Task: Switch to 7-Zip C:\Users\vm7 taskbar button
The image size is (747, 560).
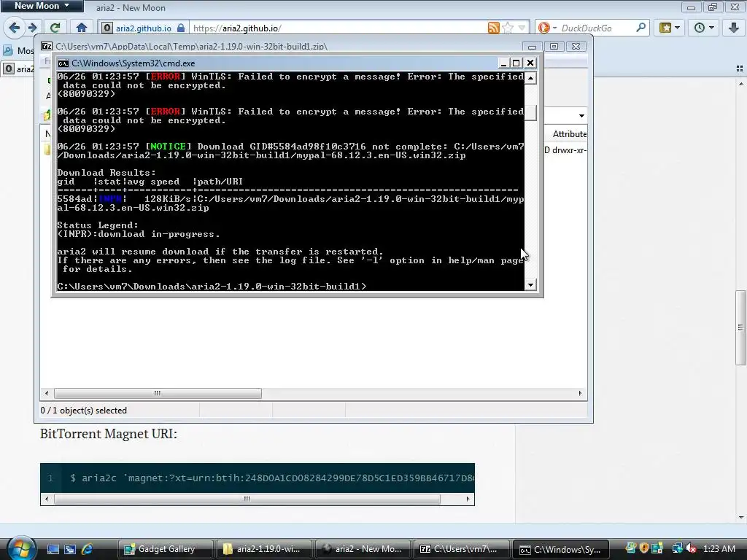Action: tap(462, 549)
